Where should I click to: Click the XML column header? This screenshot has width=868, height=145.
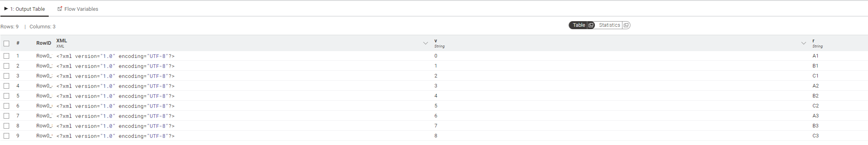click(x=61, y=41)
